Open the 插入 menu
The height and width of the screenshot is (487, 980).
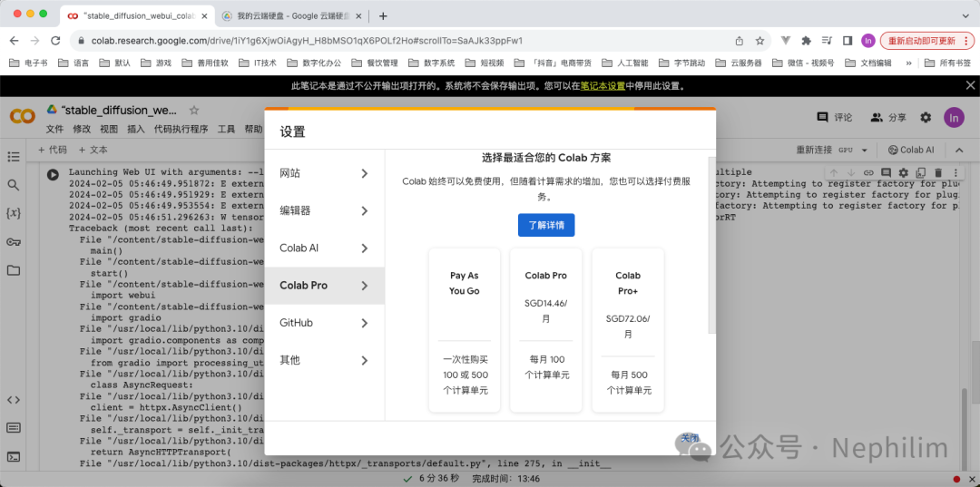pyautogui.click(x=135, y=130)
